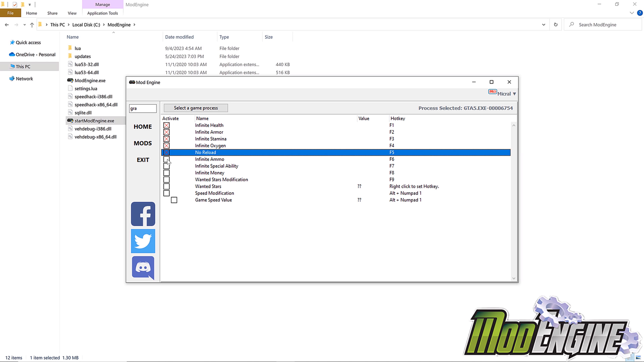
Task: Click the Mod Engine window title icon
Action: pyautogui.click(x=132, y=82)
